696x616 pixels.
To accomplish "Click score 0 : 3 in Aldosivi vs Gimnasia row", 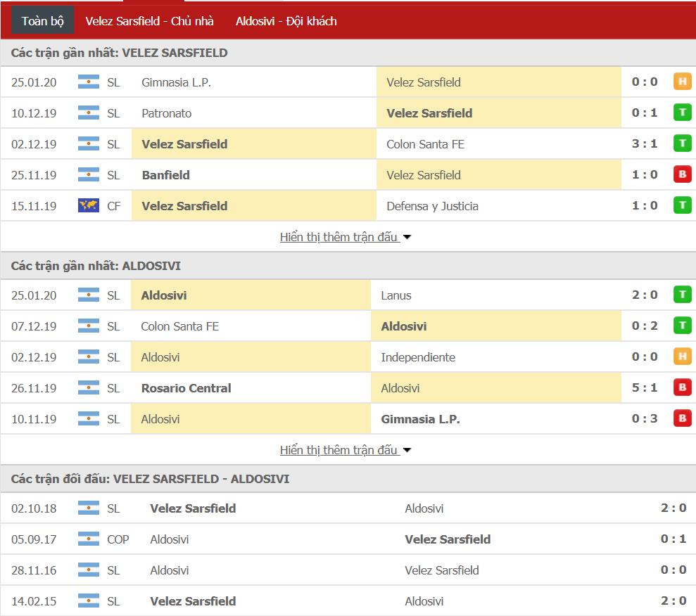I will (645, 418).
